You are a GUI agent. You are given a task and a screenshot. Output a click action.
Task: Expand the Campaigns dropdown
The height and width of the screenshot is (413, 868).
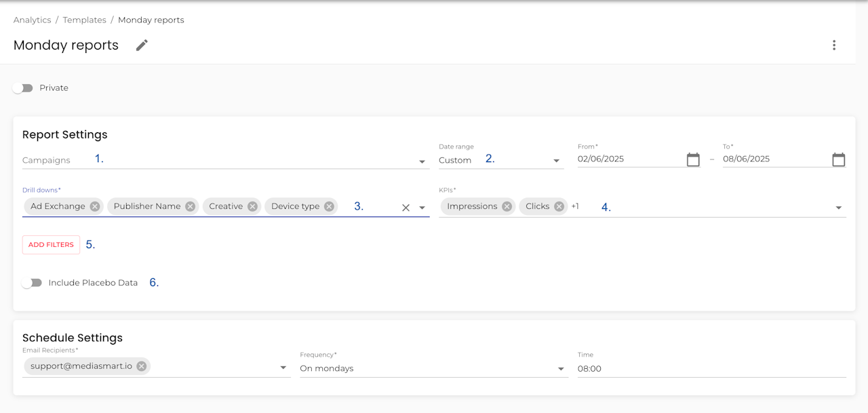coord(422,161)
